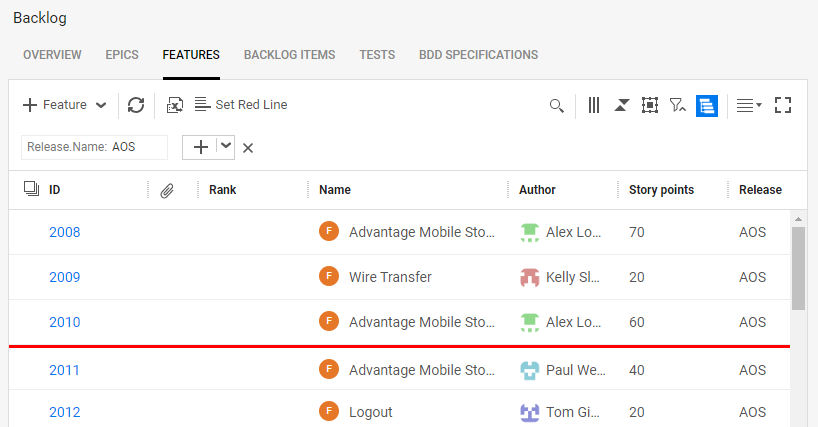Switch to the Backlog Items tab

tap(289, 55)
